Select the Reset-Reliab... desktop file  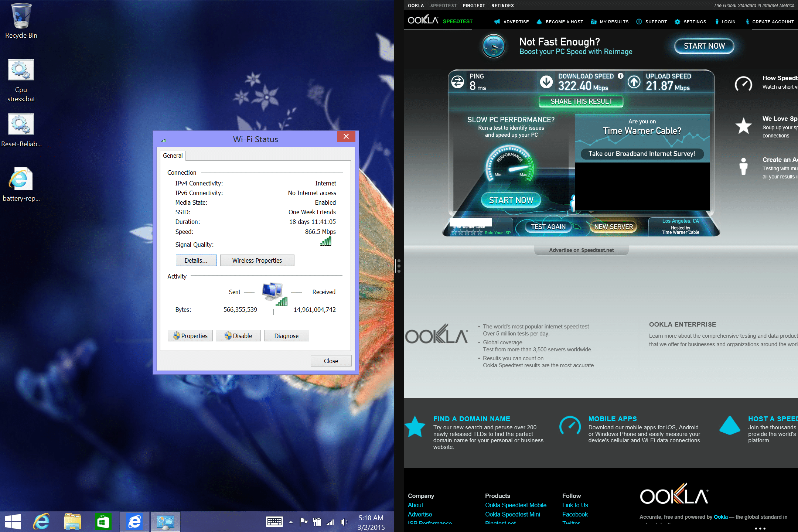pos(21,130)
